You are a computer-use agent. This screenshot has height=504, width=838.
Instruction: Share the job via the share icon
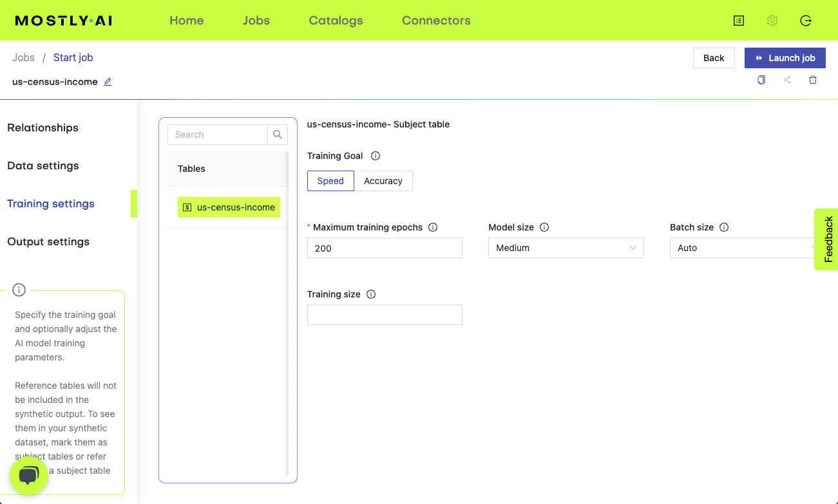(x=786, y=80)
